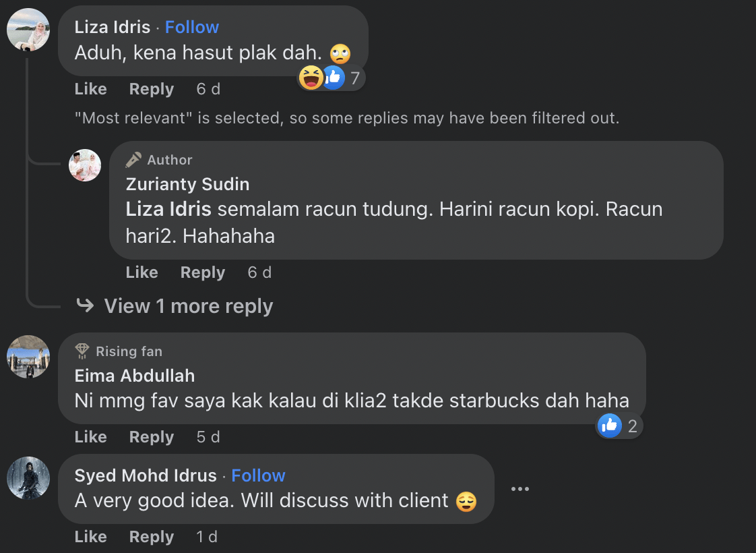Like Eima Abdullah's comment
756x553 pixels.
[x=90, y=437]
